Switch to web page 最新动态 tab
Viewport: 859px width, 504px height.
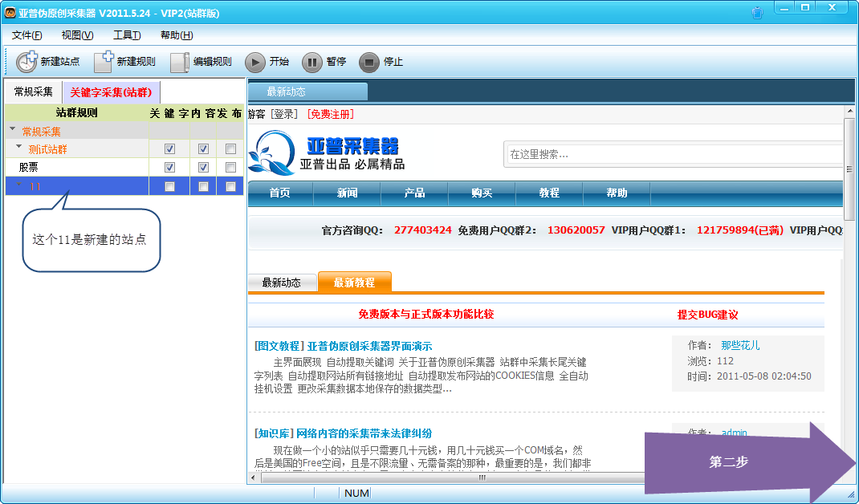tap(282, 282)
